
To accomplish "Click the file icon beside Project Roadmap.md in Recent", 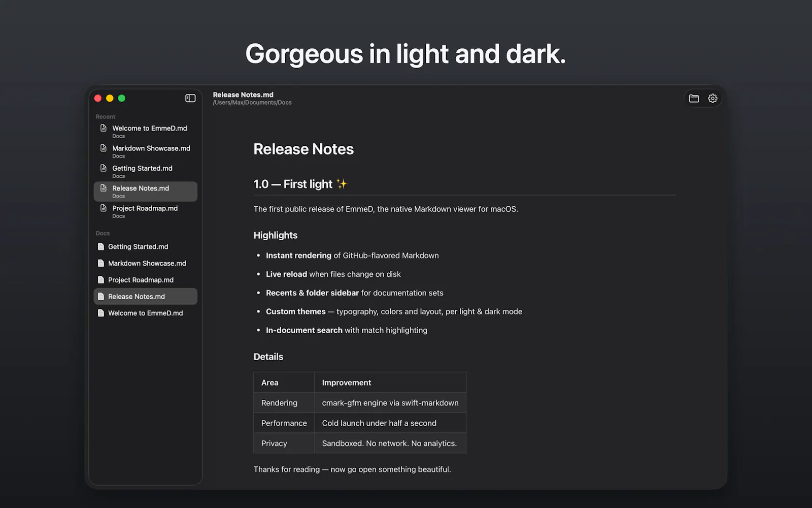I will click(x=104, y=208).
